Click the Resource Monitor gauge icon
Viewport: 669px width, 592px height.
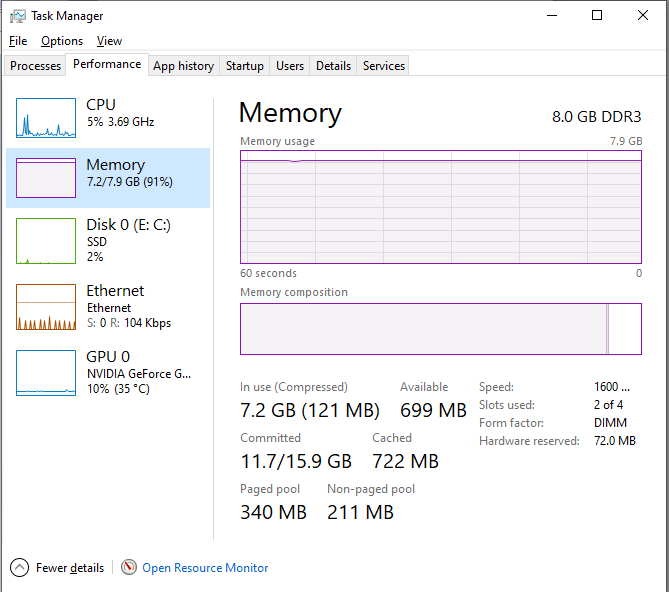point(129,567)
